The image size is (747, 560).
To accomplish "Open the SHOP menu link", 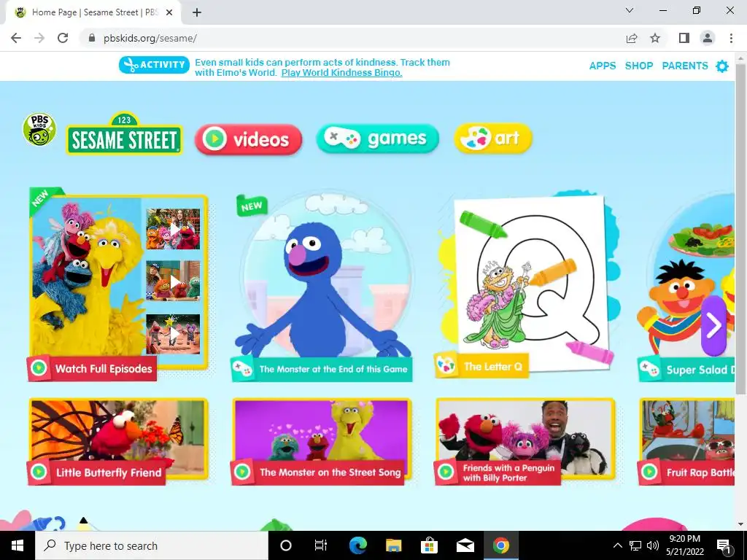I will coord(639,66).
